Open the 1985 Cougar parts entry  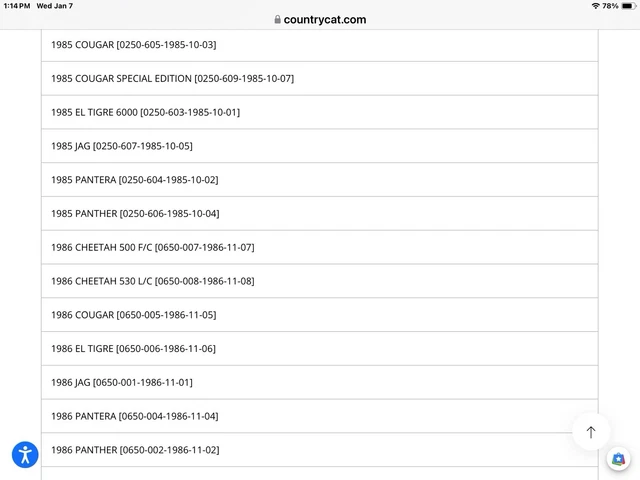[x=133, y=45]
